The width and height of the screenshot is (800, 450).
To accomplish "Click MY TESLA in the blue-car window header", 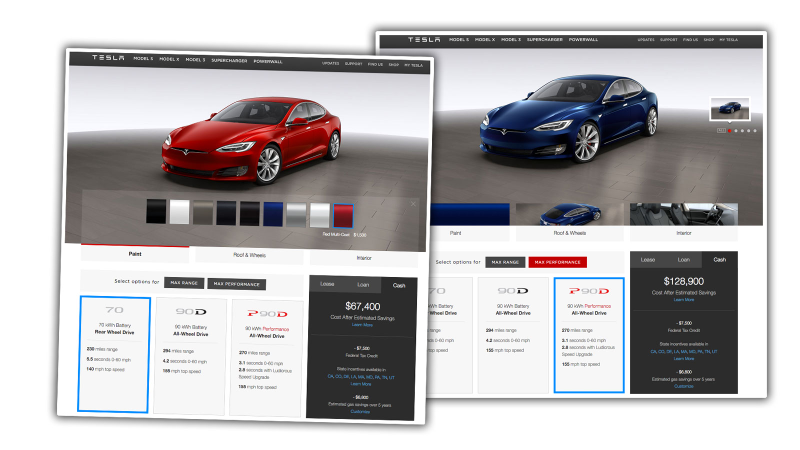I will tap(729, 39).
